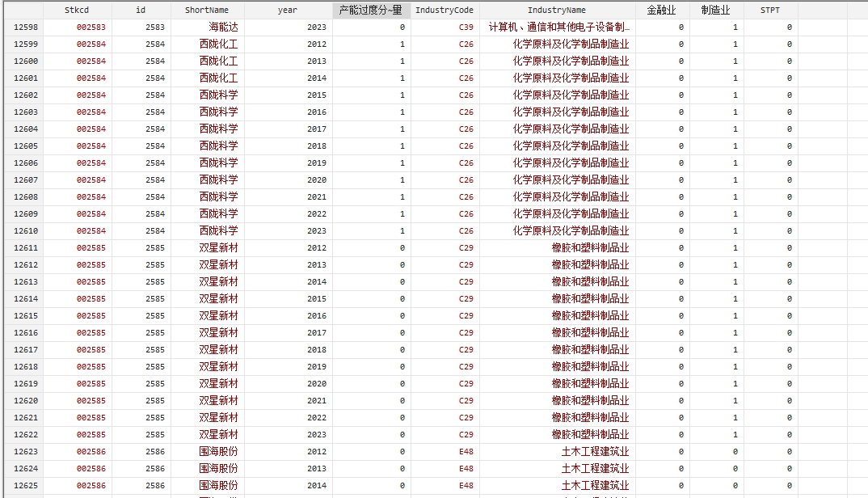Screen dimensions: 868x498
Task: Click 金融业 value 0 in row 12602
Action: pos(680,95)
